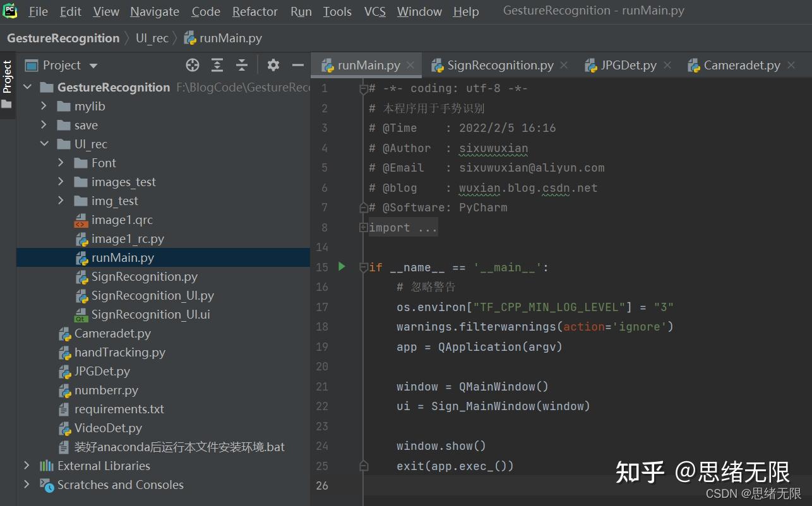The image size is (812, 506).
Task: Open the Edit menu
Action: point(71,11)
